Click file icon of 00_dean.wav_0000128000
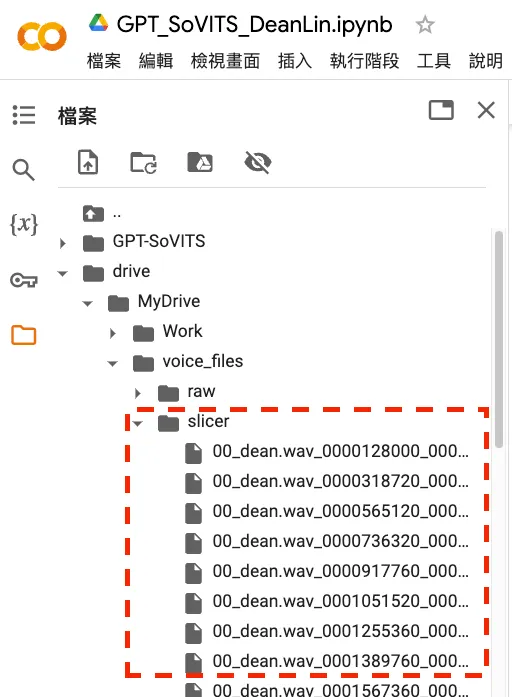The width and height of the screenshot is (512, 697). 193,453
